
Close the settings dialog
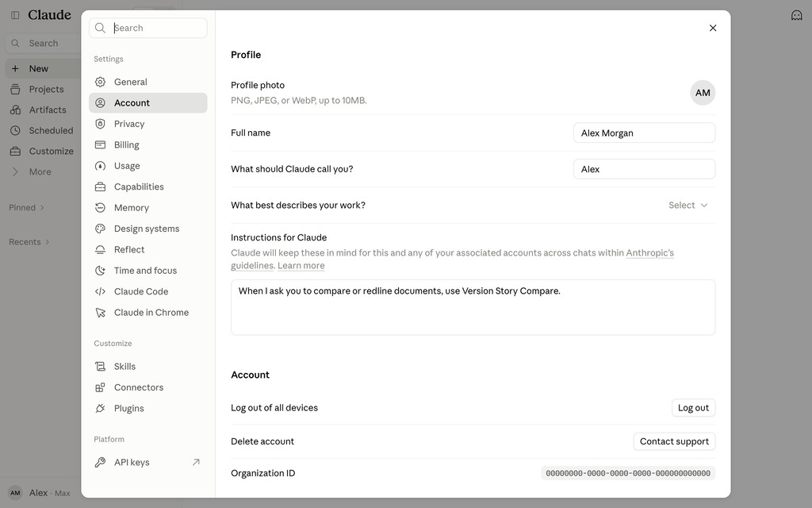[x=713, y=28]
